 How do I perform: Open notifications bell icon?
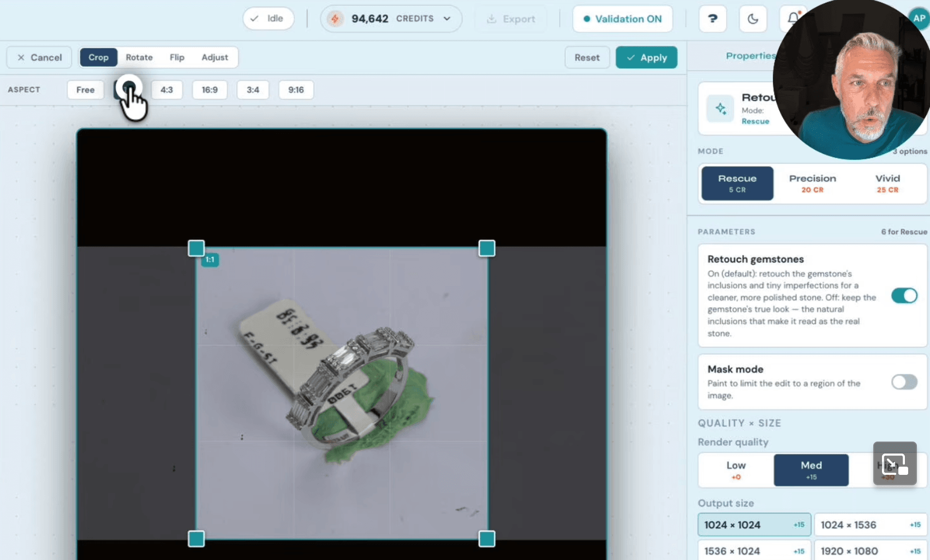pos(792,19)
